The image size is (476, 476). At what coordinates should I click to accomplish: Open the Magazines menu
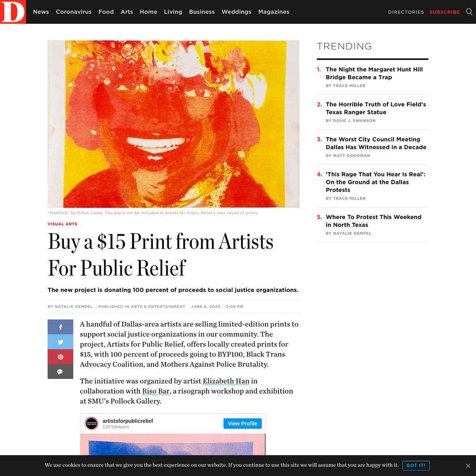[x=274, y=12]
